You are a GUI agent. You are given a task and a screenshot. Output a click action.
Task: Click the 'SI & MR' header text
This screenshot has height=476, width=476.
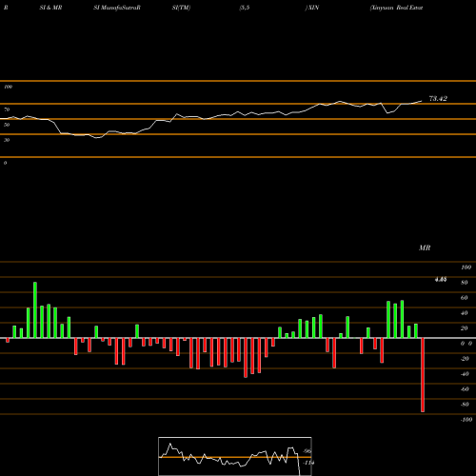pyautogui.click(x=50, y=8)
